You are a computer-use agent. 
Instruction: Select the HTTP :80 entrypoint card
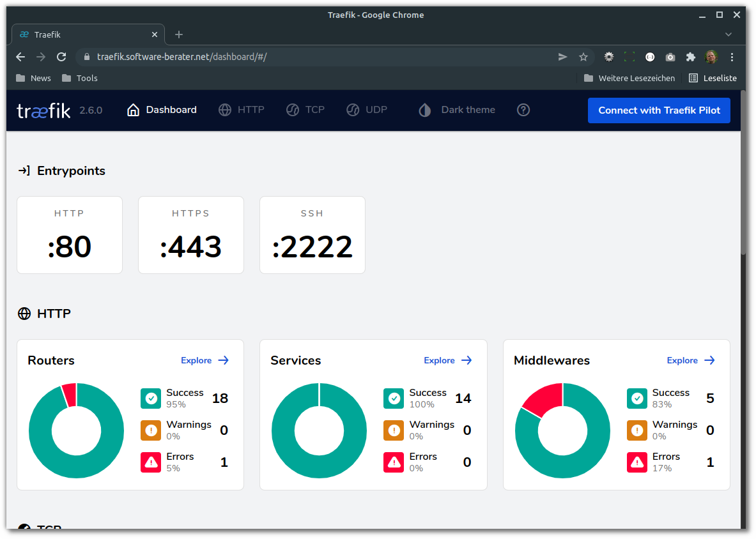click(70, 235)
